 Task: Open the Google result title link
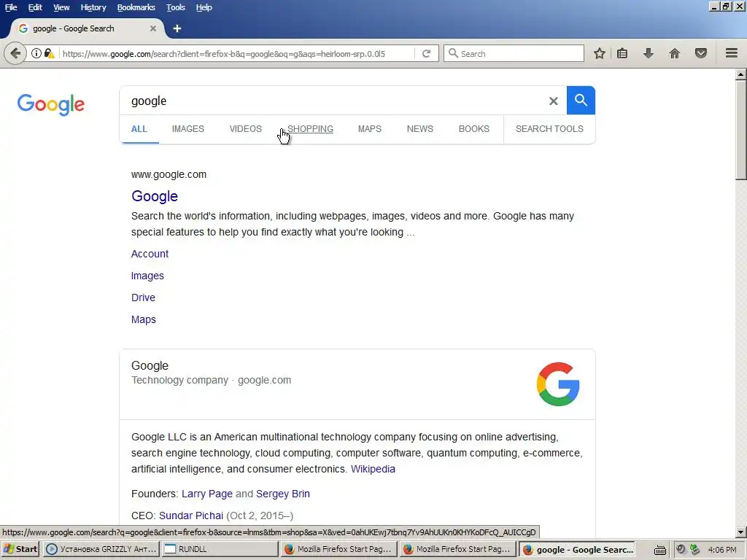[x=155, y=196]
